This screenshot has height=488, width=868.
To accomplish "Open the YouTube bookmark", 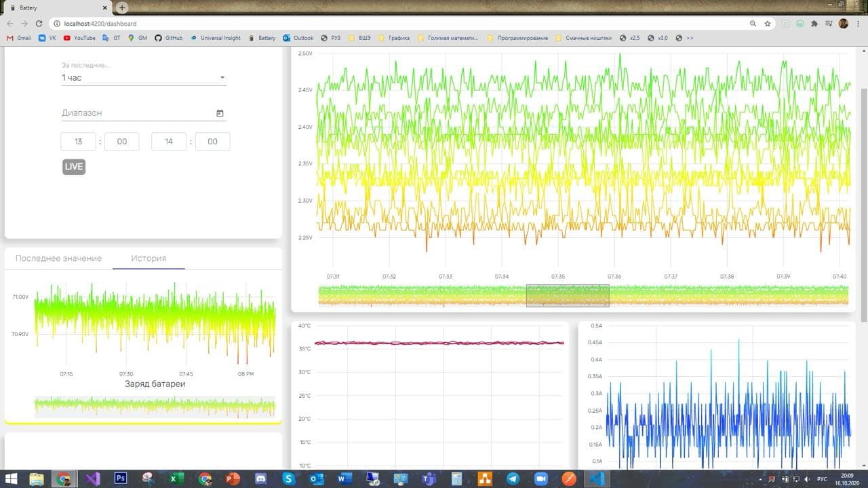I will 79,38.
